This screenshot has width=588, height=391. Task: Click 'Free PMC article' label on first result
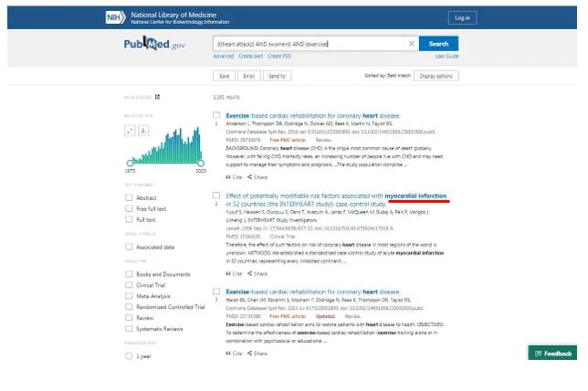point(288,140)
